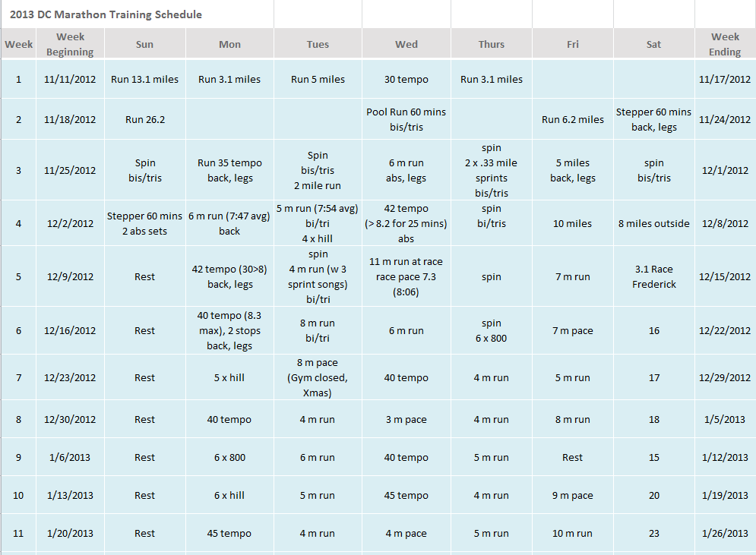Select the 'Week Ending' column header
Viewport: 756px width, 555px height.
tap(725, 44)
